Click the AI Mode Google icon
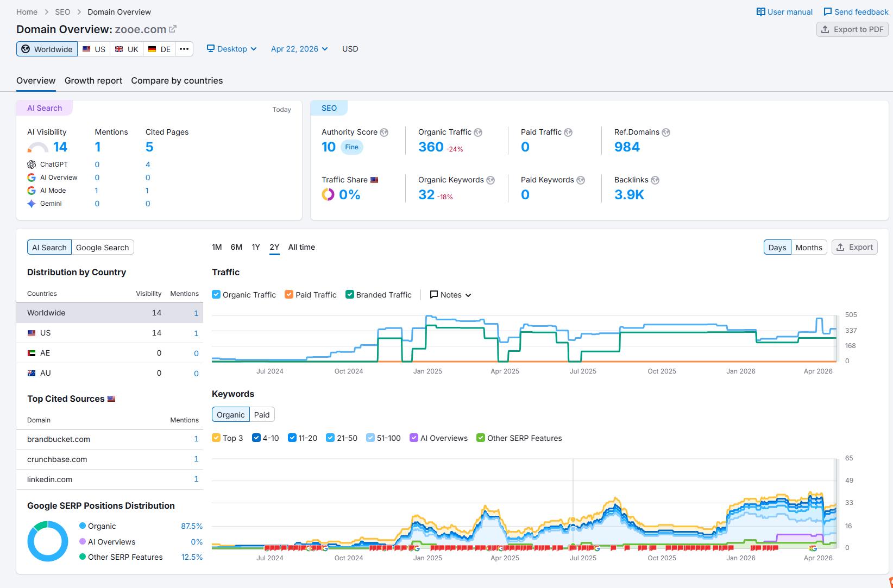The height and width of the screenshot is (588, 893). [32, 191]
